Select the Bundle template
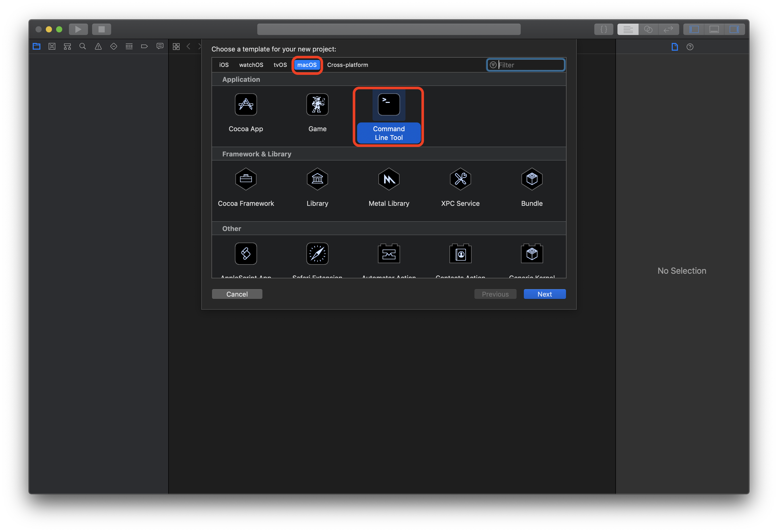 click(x=532, y=188)
